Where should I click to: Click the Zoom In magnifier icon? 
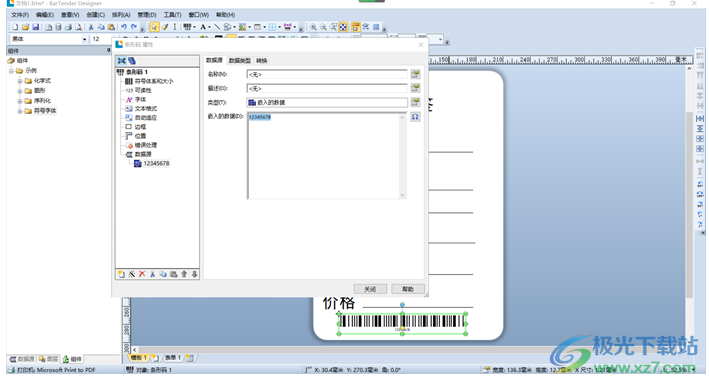point(313,27)
